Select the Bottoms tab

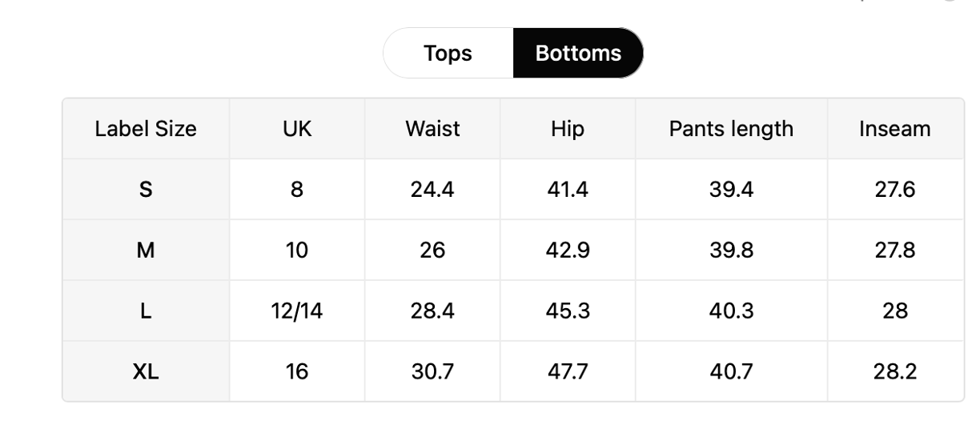[x=578, y=54]
